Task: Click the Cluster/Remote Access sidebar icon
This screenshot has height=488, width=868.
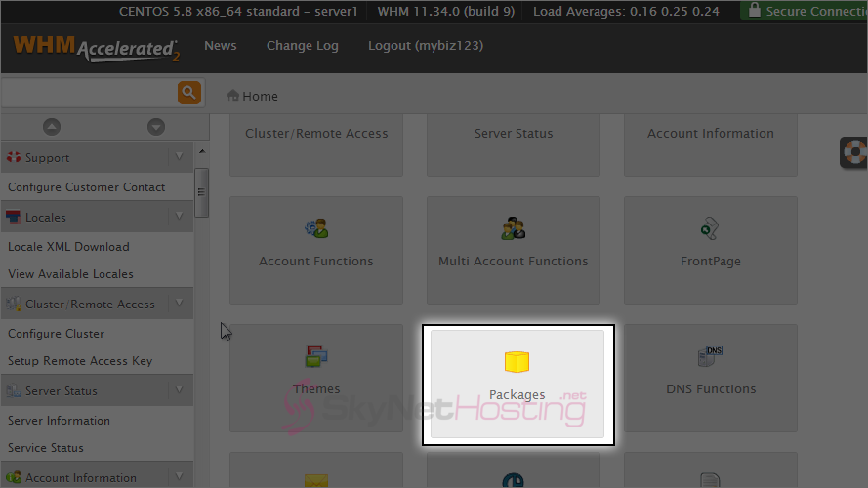Action: 14,304
